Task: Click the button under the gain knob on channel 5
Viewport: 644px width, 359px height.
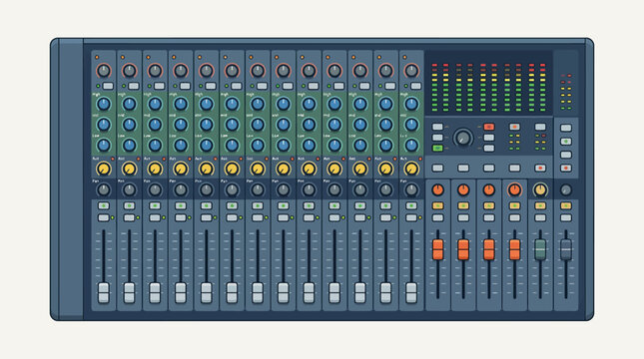Action: pyautogui.click(x=211, y=86)
